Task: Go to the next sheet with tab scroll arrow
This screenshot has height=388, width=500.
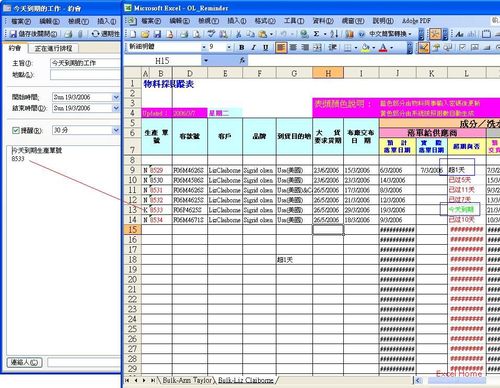Action: tap(144, 380)
